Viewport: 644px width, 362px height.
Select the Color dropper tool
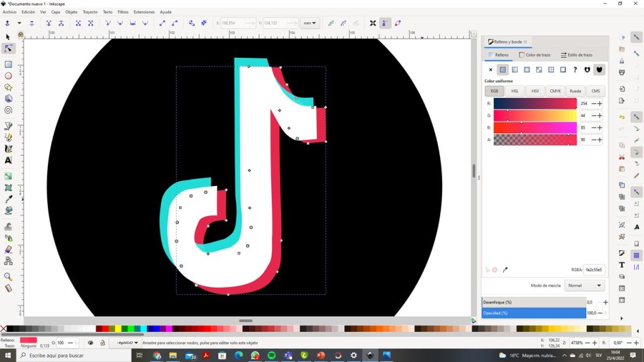(x=8, y=199)
